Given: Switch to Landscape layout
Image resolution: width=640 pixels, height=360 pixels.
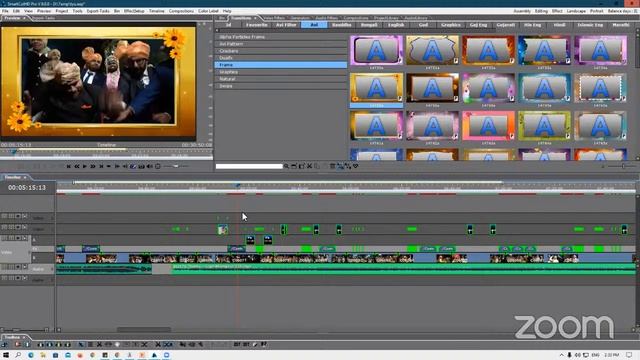Looking at the screenshot, I should pyautogui.click(x=576, y=11).
